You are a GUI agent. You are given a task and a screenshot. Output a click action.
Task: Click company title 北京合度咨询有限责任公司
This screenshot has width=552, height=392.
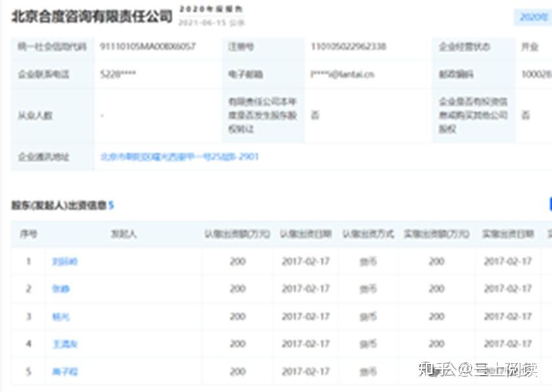pyautogui.click(x=92, y=16)
